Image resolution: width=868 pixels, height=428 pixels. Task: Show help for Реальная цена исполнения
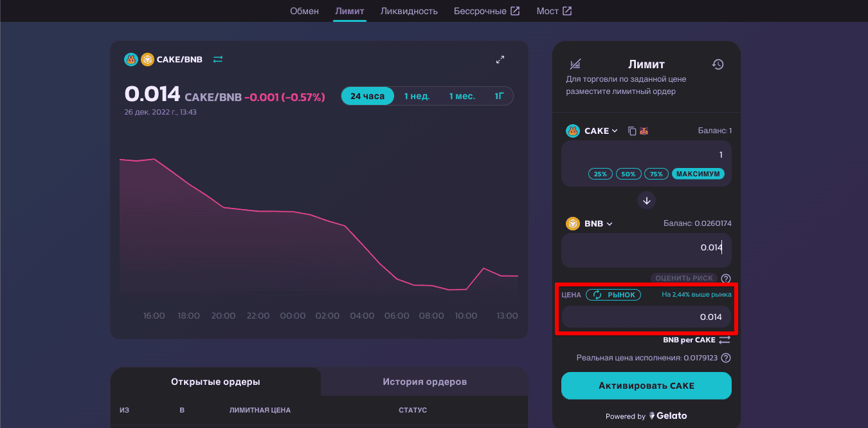[726, 358]
